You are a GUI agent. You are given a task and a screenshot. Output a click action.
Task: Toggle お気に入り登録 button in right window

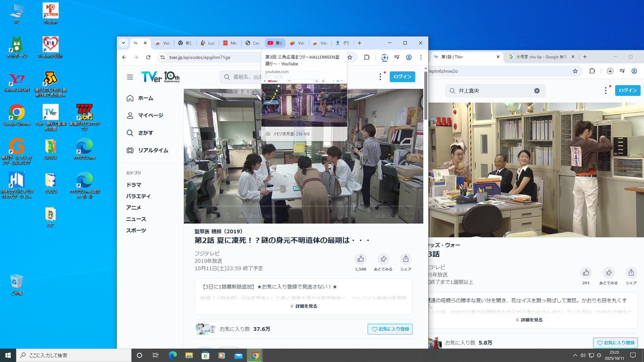pos(615,343)
